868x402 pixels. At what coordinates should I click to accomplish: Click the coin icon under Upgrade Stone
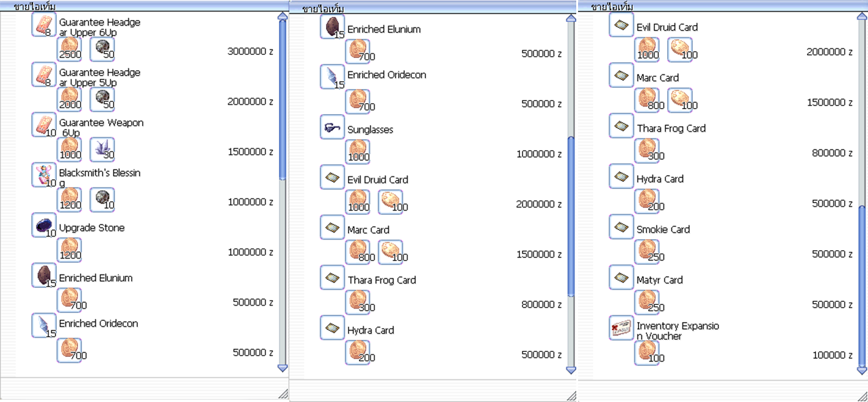click(69, 250)
